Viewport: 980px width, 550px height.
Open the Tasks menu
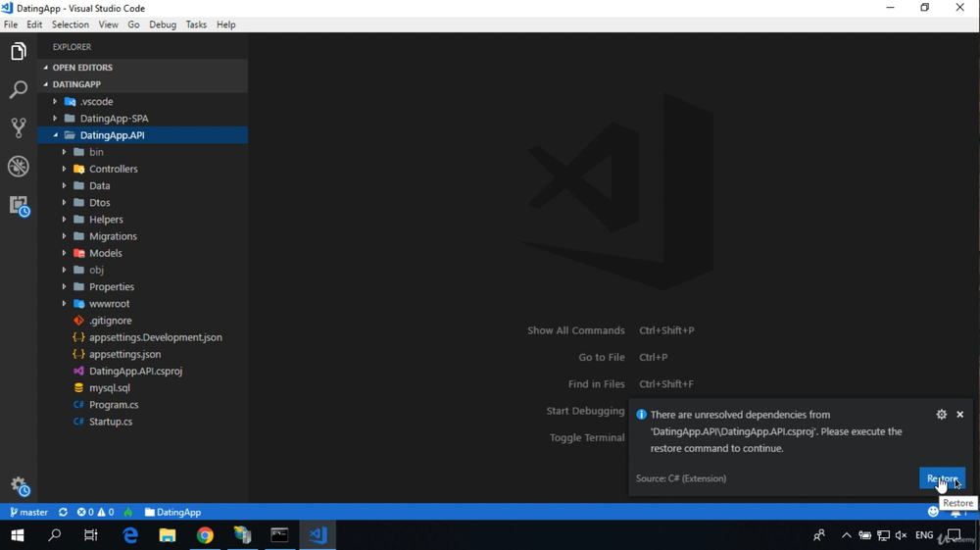pos(196,25)
